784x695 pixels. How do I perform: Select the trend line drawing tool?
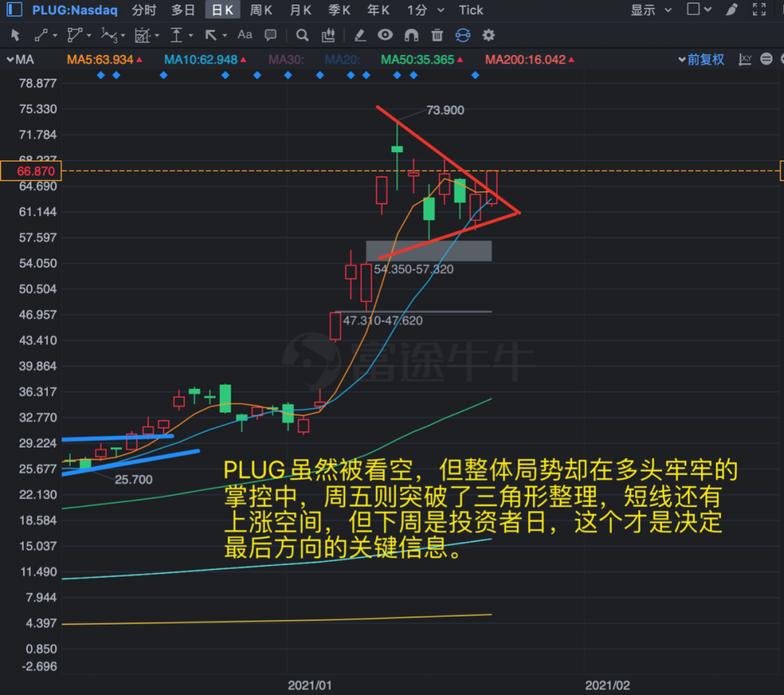[x=41, y=35]
